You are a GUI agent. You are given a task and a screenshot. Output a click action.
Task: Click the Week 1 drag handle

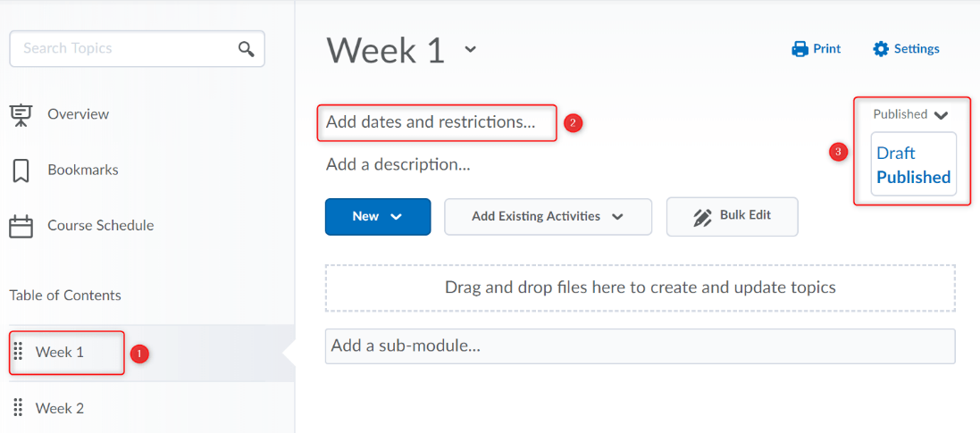(x=18, y=352)
